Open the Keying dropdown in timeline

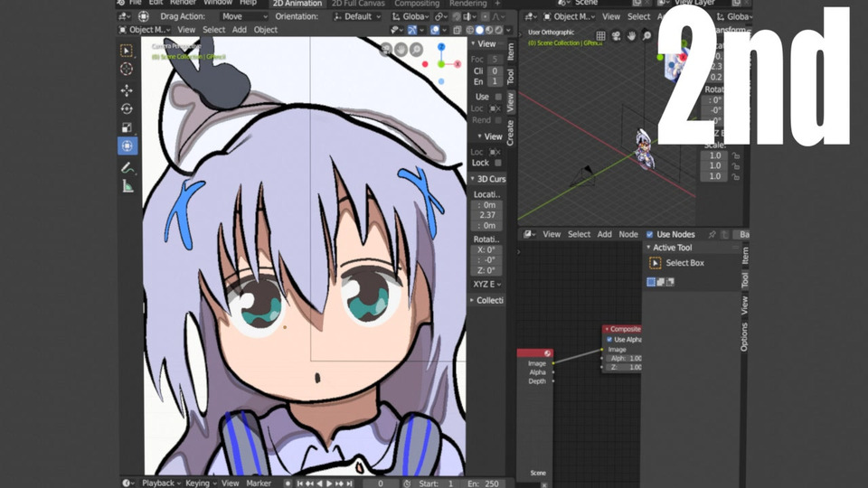[202, 483]
